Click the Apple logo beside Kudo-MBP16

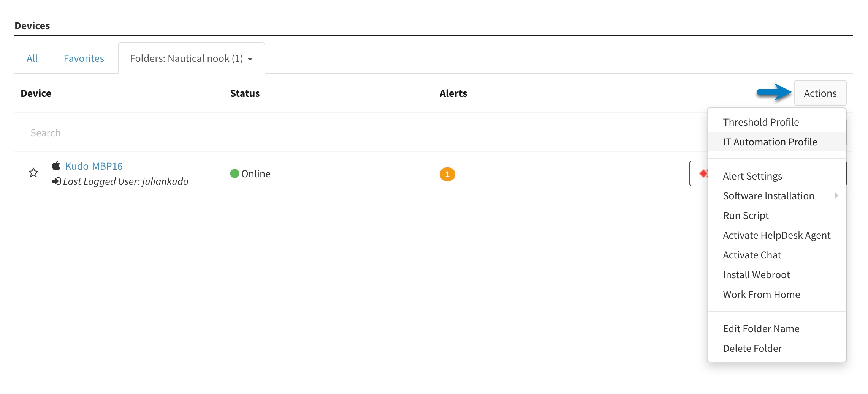(56, 165)
